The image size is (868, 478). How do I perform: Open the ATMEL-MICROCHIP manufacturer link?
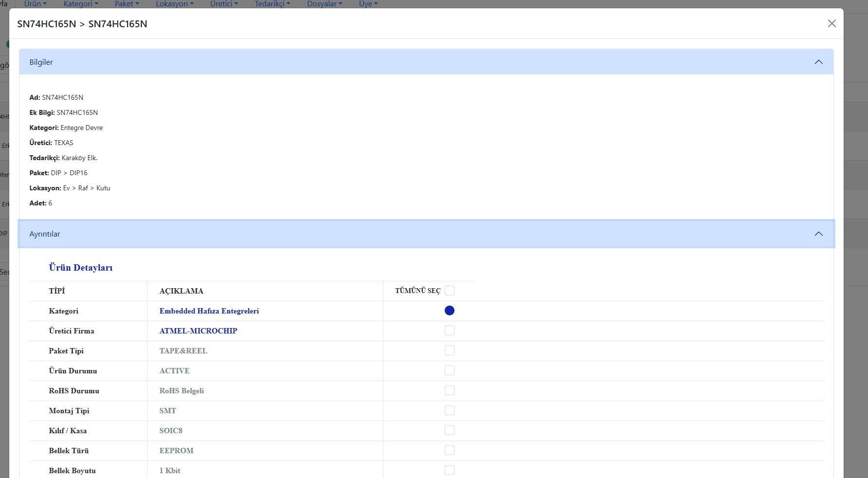click(198, 331)
